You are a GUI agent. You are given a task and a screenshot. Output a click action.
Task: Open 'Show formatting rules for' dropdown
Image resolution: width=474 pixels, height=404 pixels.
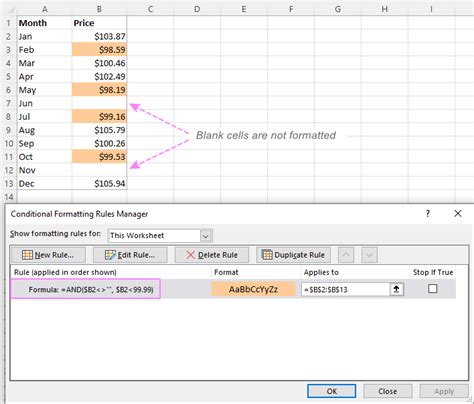[x=206, y=236]
